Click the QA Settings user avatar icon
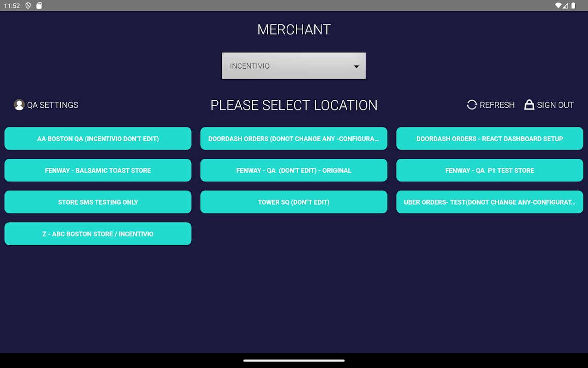 19,105
